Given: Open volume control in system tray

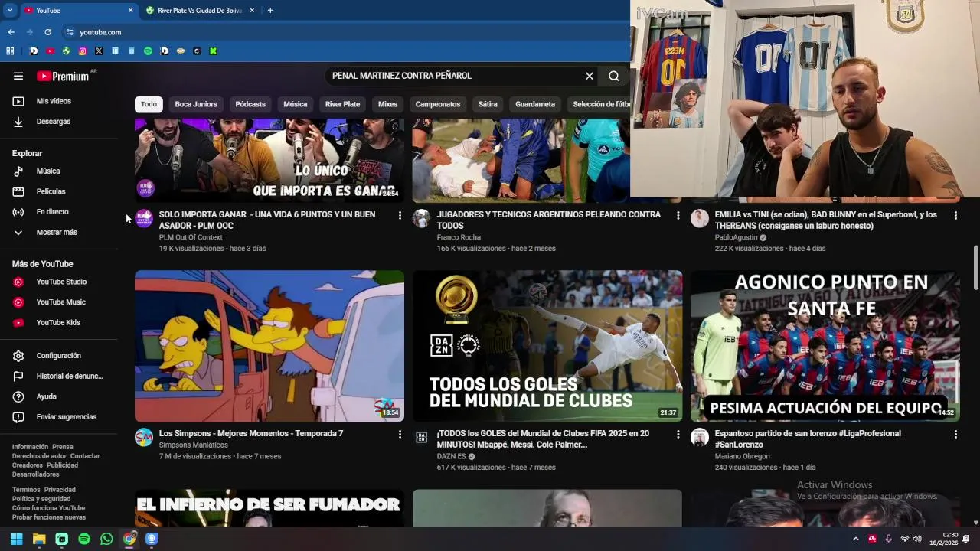Looking at the screenshot, I should coord(917,539).
